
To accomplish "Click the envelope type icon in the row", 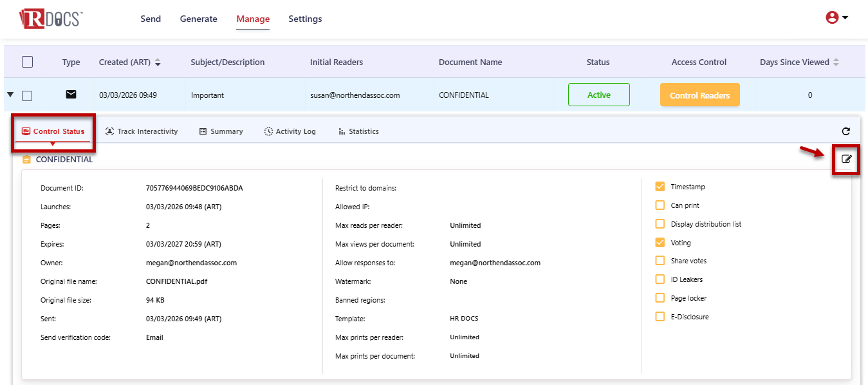I will (x=71, y=95).
